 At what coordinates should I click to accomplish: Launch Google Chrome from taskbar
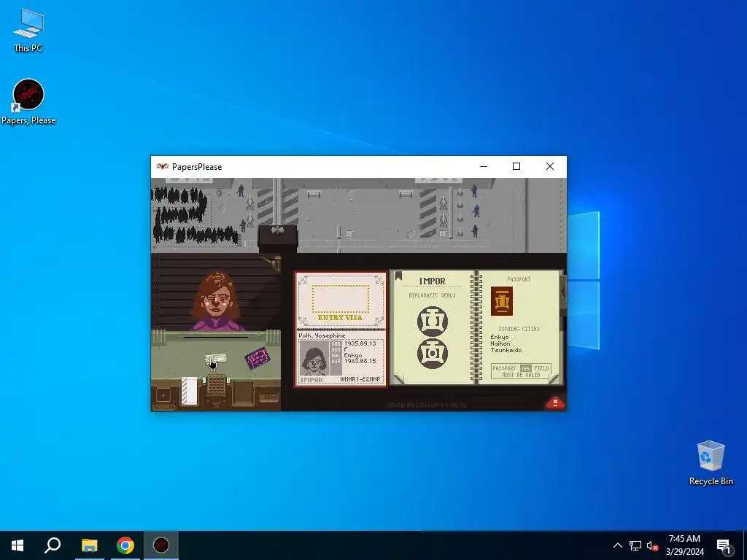pyautogui.click(x=125, y=545)
